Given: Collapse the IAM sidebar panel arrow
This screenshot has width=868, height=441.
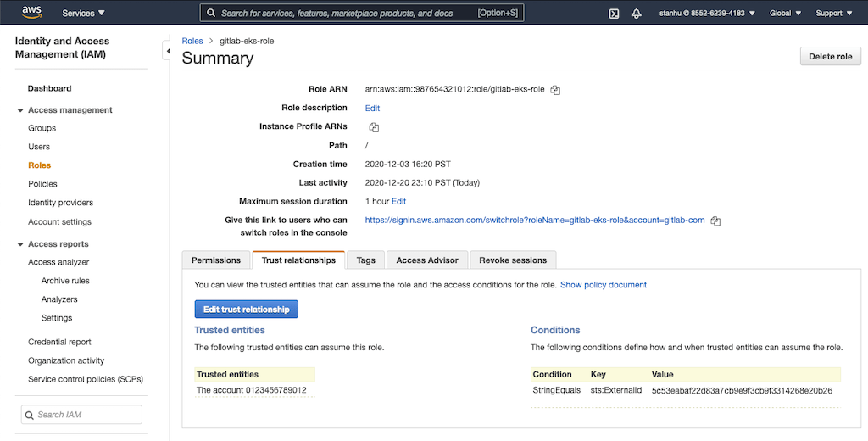Looking at the screenshot, I should pyautogui.click(x=167, y=51).
